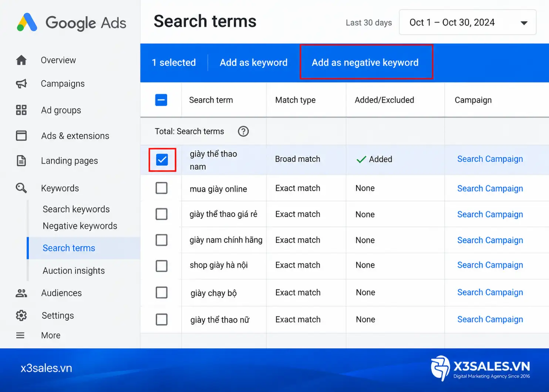Click the 'mua giày online' search term
Image resolution: width=549 pixels, height=392 pixels.
click(x=218, y=189)
